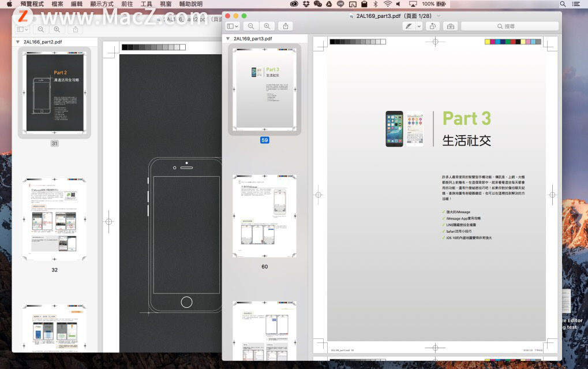The width and height of the screenshot is (588, 369).
Task: Click the volume menu bar icon
Action: [x=398, y=4]
